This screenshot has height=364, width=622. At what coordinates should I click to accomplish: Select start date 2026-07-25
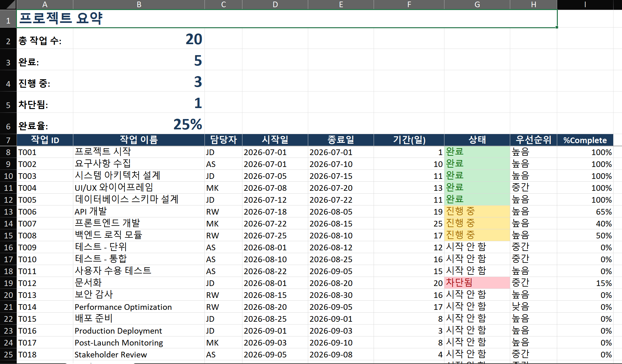click(x=275, y=235)
